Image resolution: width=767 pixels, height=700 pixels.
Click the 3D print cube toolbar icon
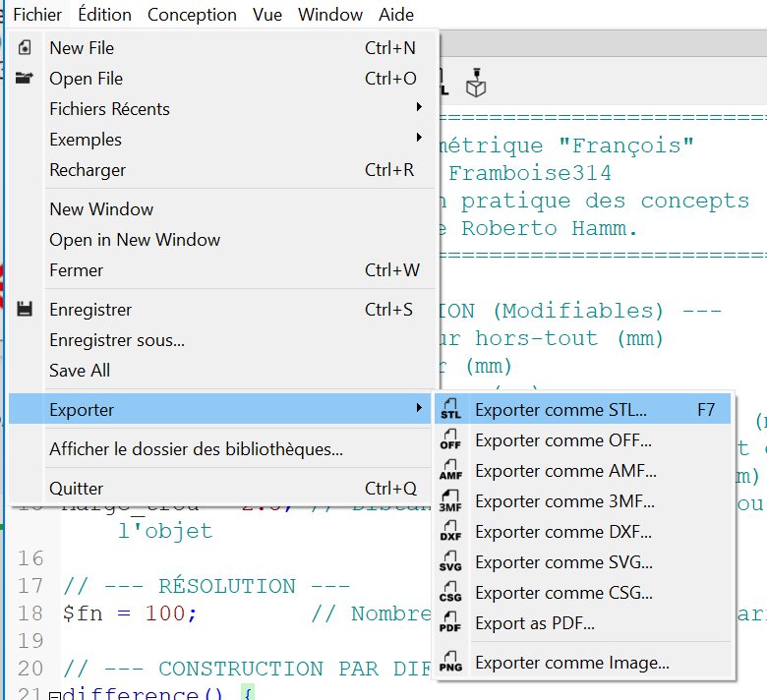tap(476, 83)
